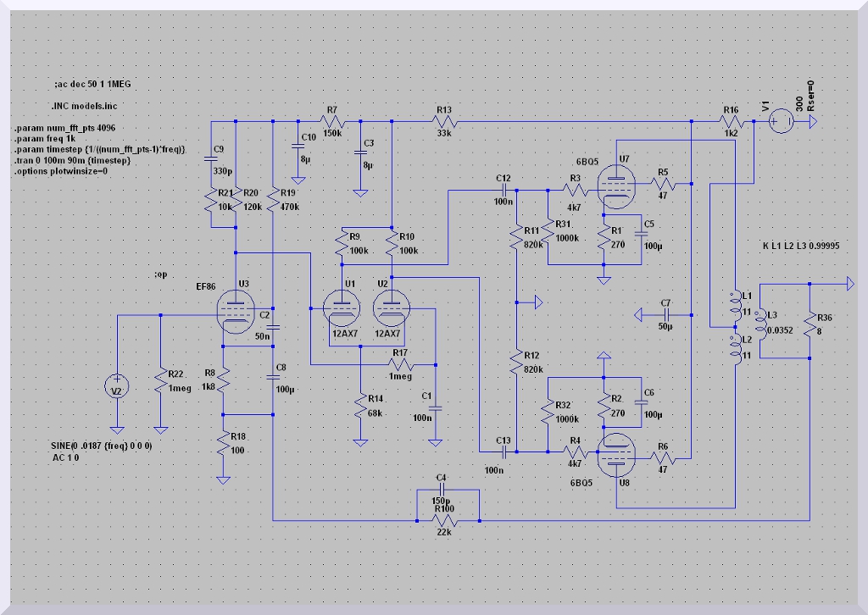The height and width of the screenshot is (615, 868).
Task: Click the upper 6BQ5 tube U7
Action: [615, 187]
